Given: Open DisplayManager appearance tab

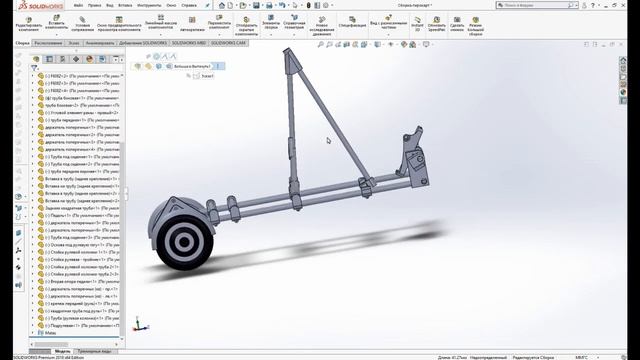Looking at the screenshot, I should [89, 59].
